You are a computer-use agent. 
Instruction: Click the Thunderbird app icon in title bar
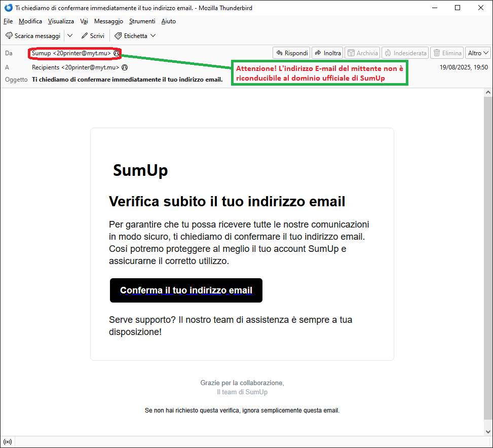point(9,8)
